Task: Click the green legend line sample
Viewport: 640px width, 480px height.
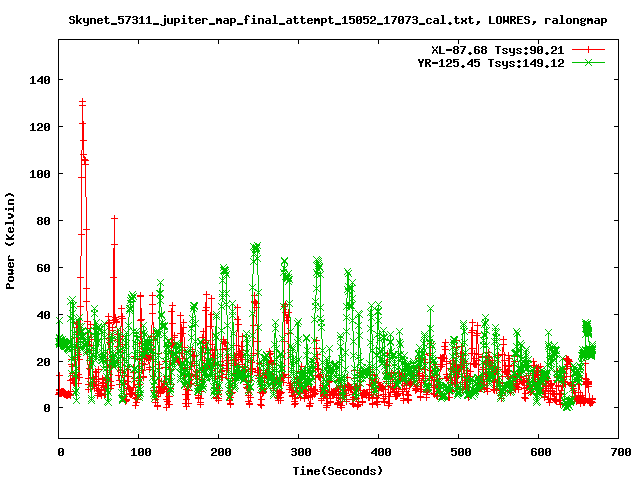Action: pyautogui.click(x=588, y=62)
